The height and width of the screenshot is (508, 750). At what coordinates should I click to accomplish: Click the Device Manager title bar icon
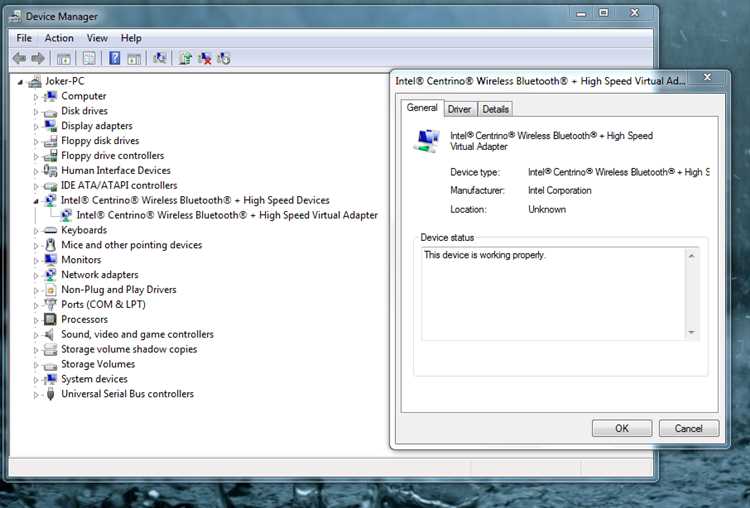click(x=16, y=16)
